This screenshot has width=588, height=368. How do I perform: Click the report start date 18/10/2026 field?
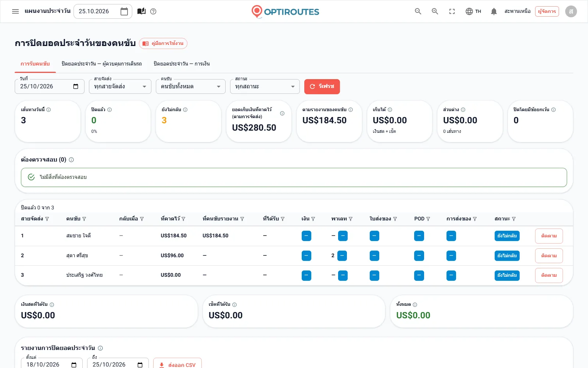[52, 364]
